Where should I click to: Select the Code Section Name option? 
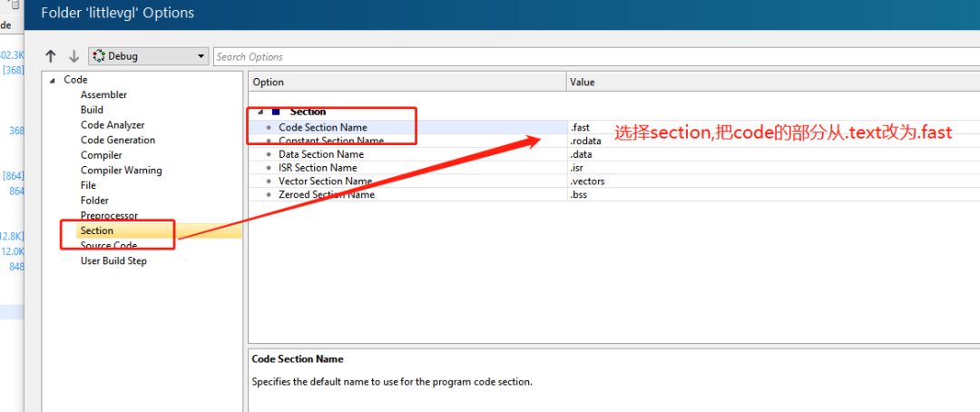click(x=322, y=127)
